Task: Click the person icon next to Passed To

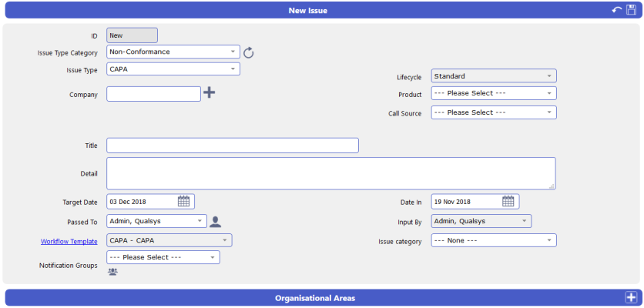Action: [215, 222]
